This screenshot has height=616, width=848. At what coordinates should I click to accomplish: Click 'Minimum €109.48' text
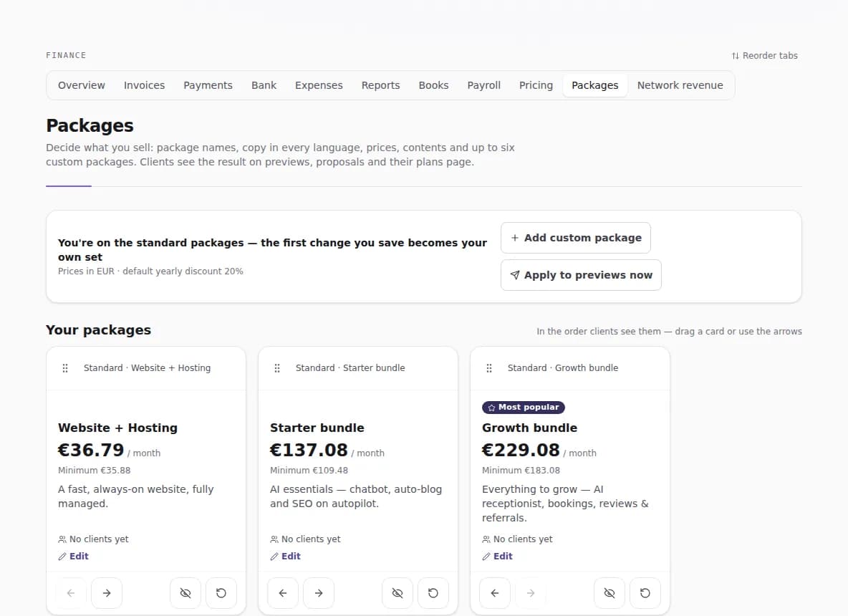pyautogui.click(x=309, y=471)
